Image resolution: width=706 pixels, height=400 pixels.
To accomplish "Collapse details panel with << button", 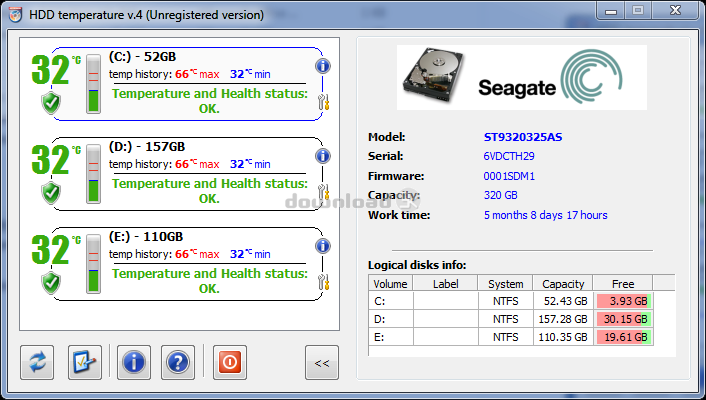I will (322, 363).
